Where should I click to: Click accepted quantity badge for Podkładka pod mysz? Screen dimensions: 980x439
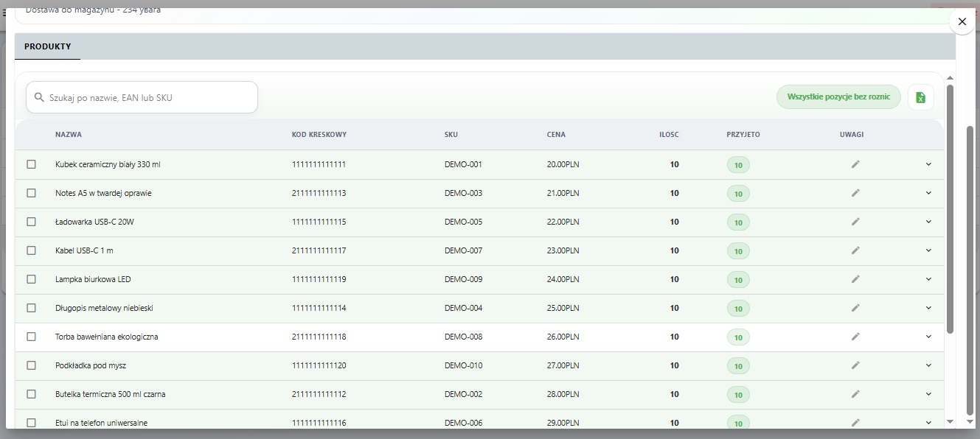coord(738,366)
